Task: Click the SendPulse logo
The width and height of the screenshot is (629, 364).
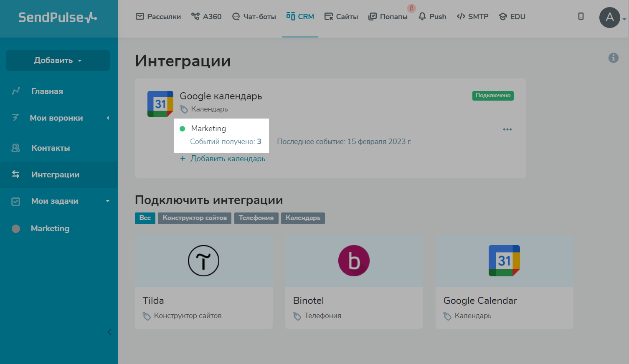Action: click(58, 18)
